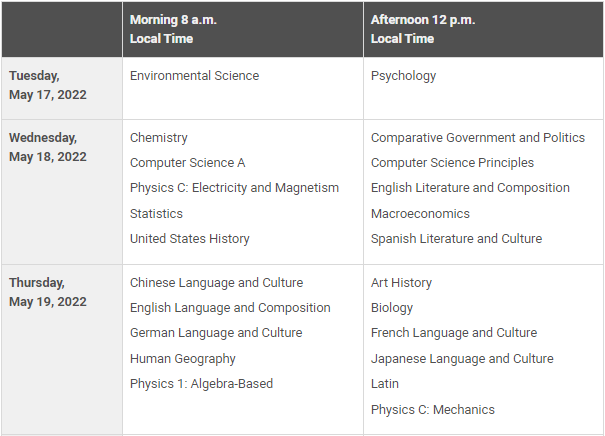Click Japanese Language and Culture
Screen dimensions: 605x436
(x=461, y=359)
